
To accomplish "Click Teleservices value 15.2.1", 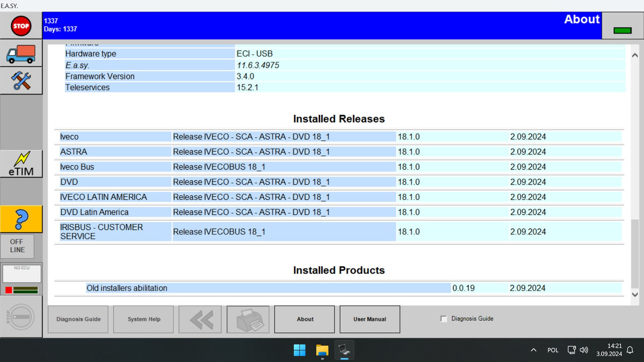I will (247, 87).
